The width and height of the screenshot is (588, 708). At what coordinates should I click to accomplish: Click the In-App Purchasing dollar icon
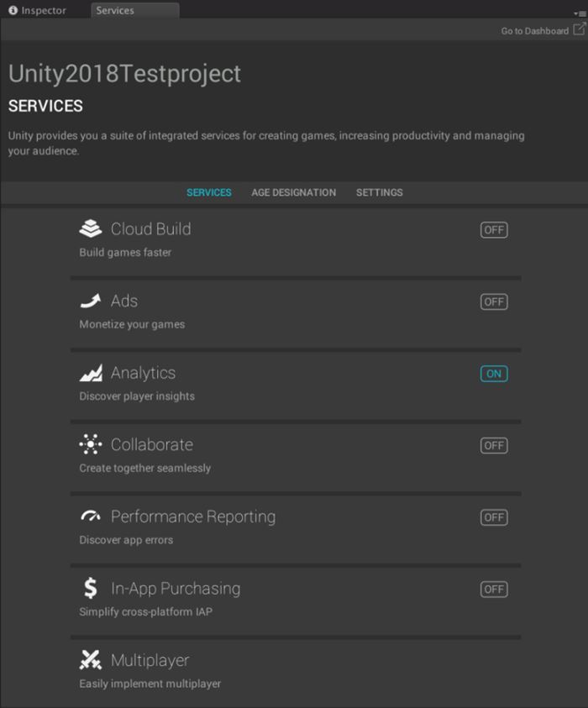coord(91,589)
